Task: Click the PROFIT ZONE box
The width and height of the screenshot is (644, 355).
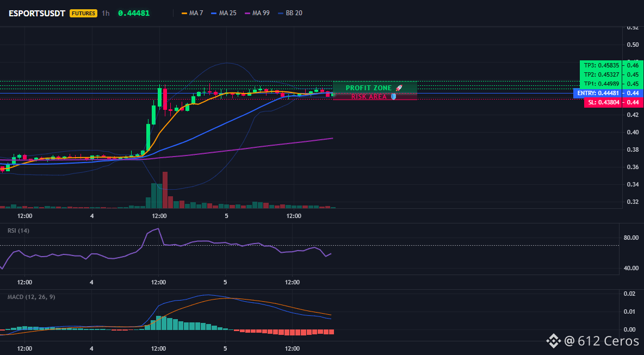Action: [375, 88]
